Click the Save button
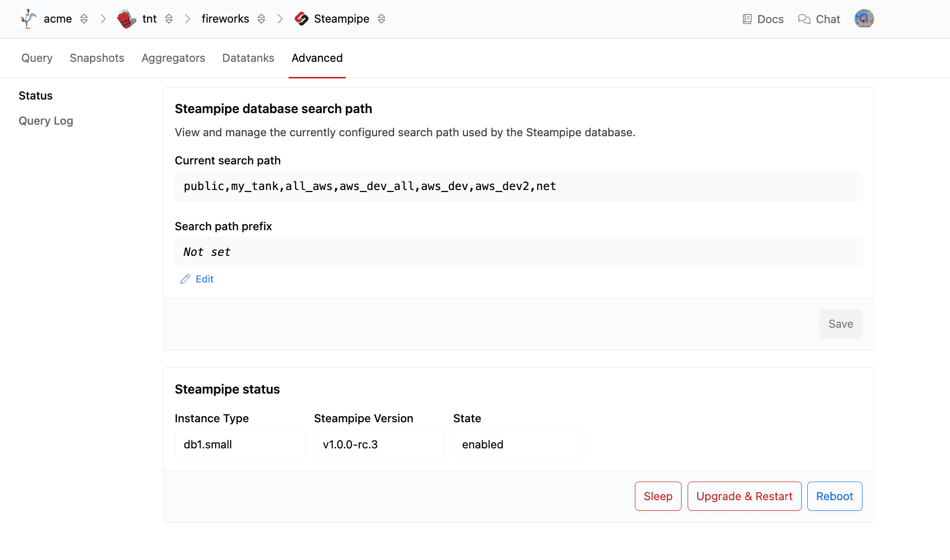The width and height of the screenshot is (950, 560). (840, 324)
